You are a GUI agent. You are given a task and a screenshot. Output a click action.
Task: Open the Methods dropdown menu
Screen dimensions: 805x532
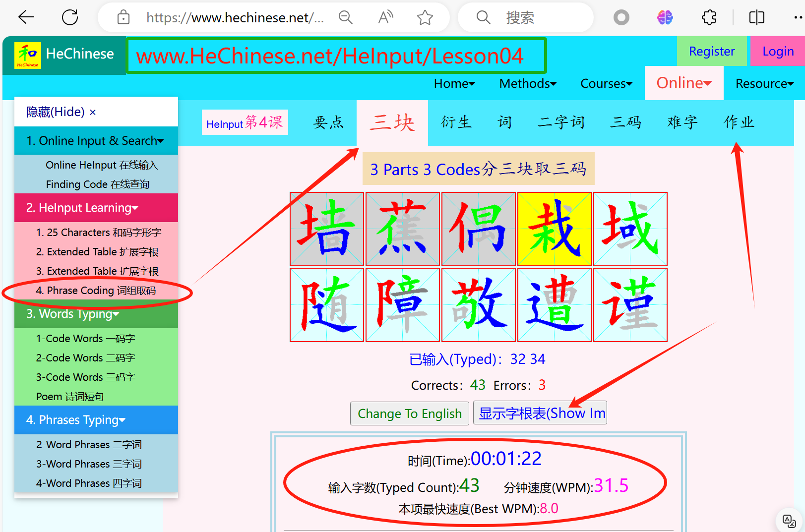(528, 83)
